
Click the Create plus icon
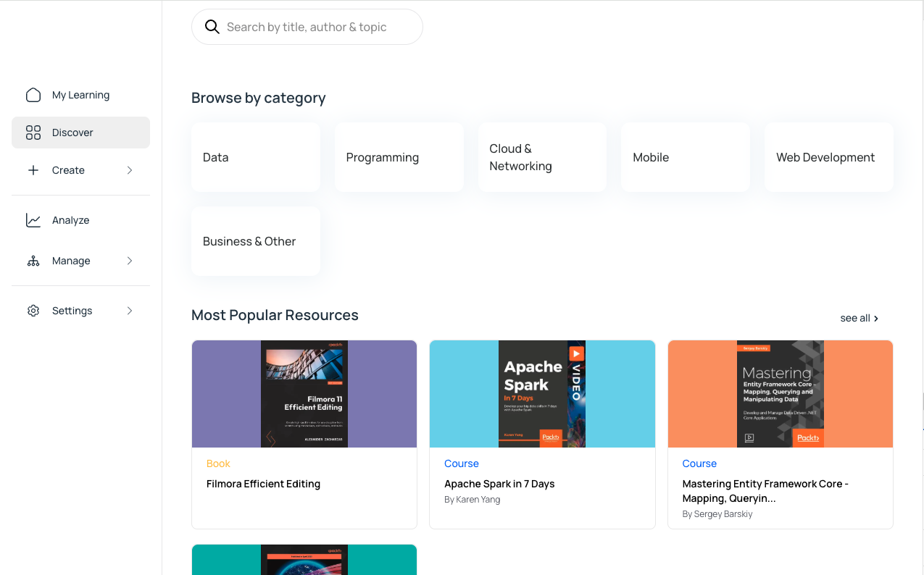33,170
